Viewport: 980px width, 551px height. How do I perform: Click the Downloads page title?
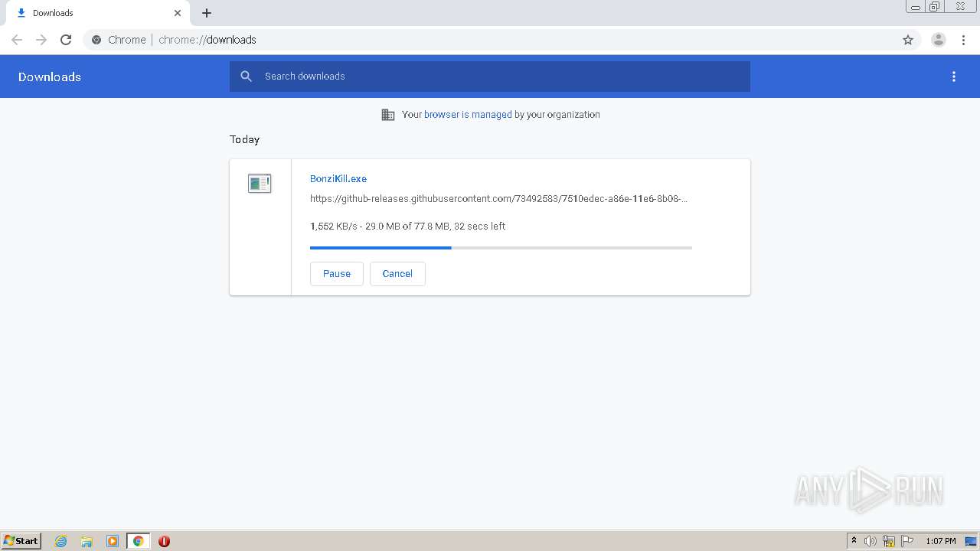point(50,77)
